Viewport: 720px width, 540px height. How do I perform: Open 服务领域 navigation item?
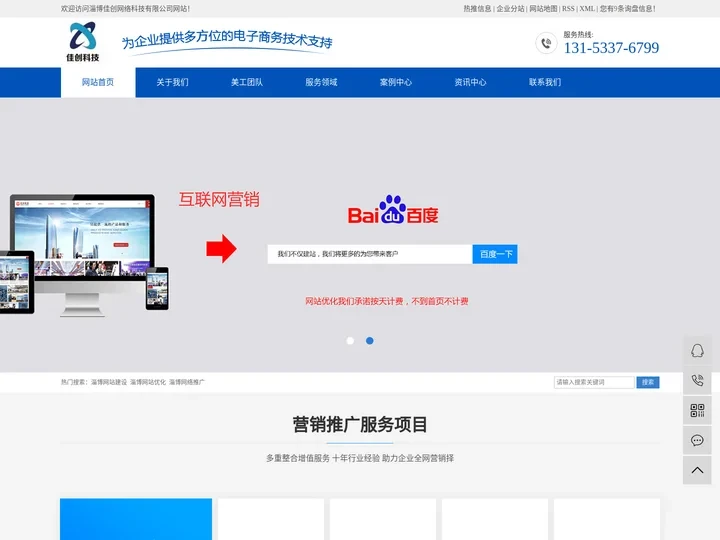tap(321, 82)
